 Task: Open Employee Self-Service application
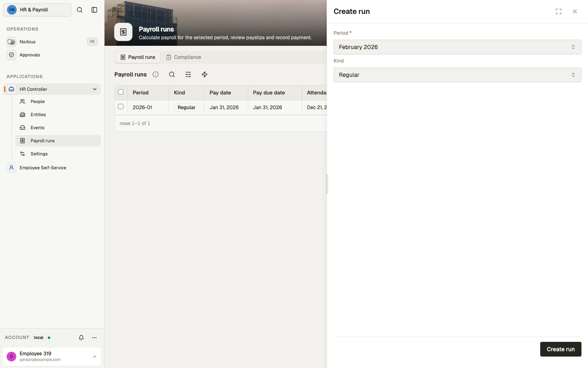pyautogui.click(x=52, y=168)
